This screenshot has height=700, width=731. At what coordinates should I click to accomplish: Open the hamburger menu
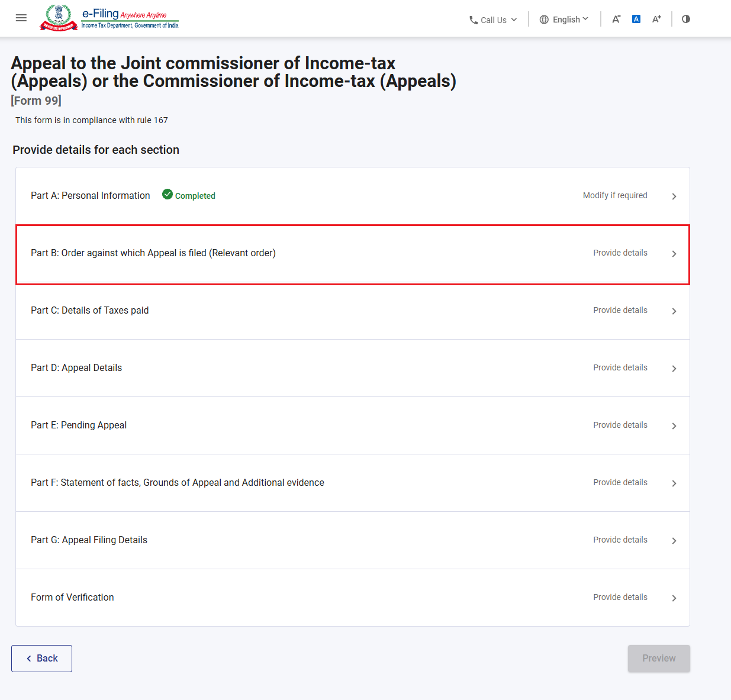click(21, 18)
